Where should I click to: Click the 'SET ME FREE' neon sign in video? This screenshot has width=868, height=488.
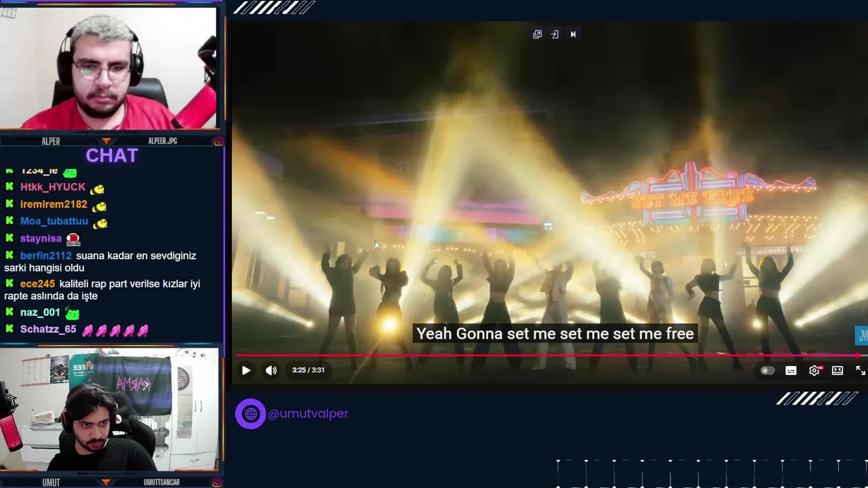[692, 199]
